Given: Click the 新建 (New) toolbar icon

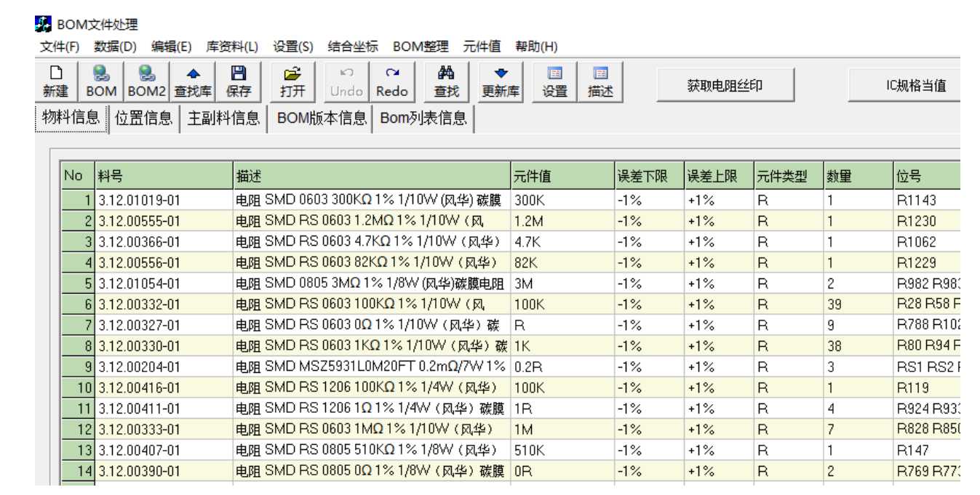Looking at the screenshot, I should (x=55, y=81).
